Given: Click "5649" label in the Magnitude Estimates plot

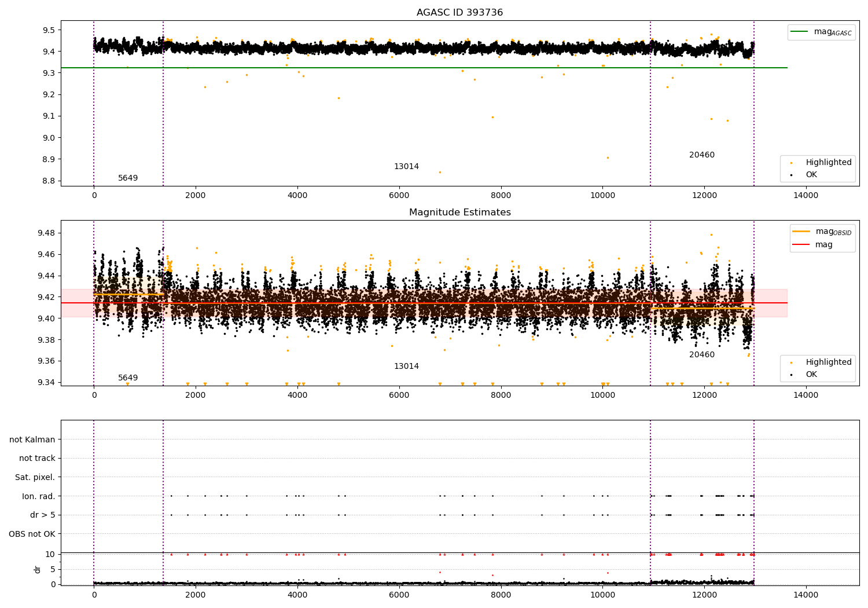Looking at the screenshot, I should [x=128, y=378].
